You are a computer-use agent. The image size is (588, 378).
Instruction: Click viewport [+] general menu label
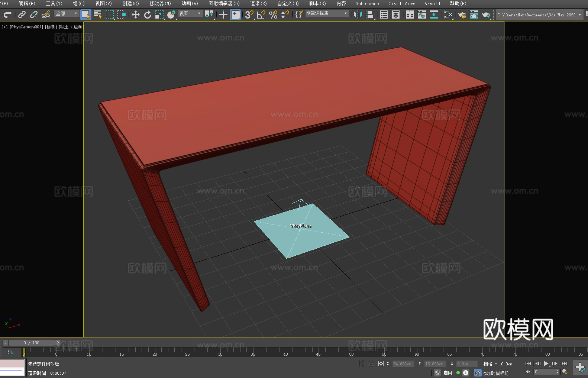pyautogui.click(x=4, y=27)
